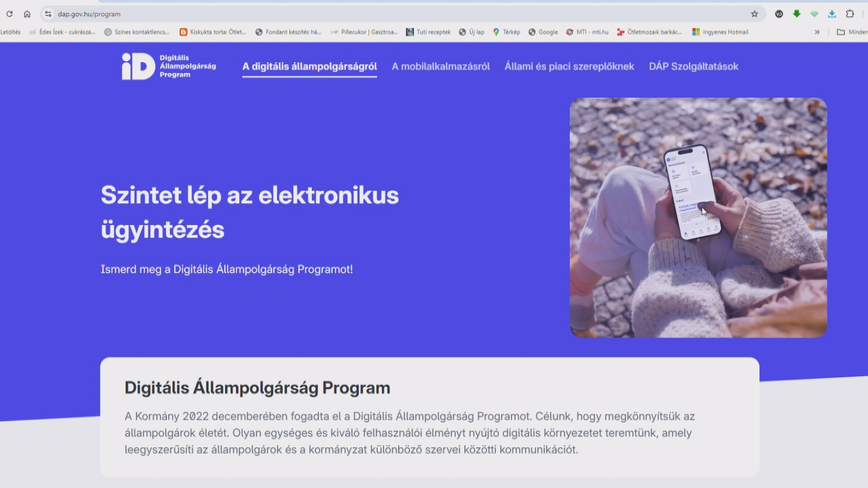Viewport: 868px width, 488px height.
Task: Open the Térkép bookmark
Action: [506, 32]
